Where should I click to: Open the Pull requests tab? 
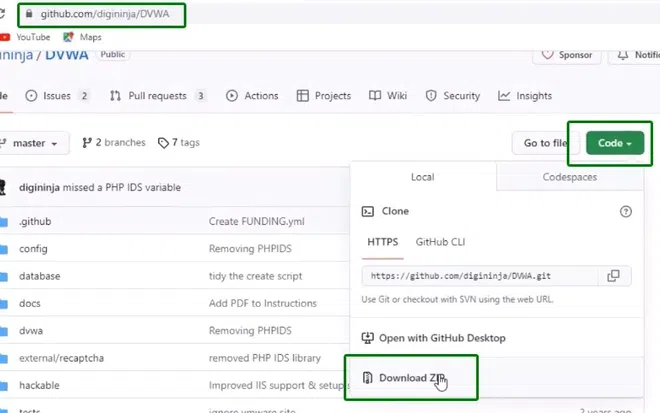(158, 96)
